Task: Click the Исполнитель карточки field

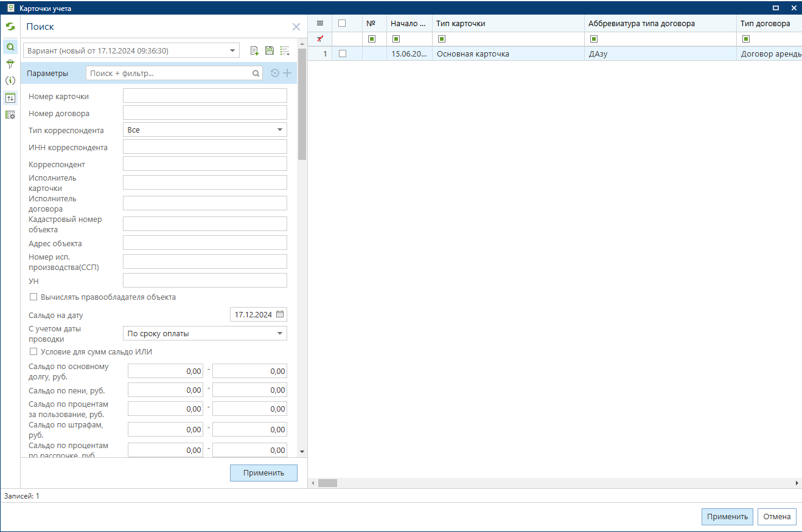Action: click(205, 182)
